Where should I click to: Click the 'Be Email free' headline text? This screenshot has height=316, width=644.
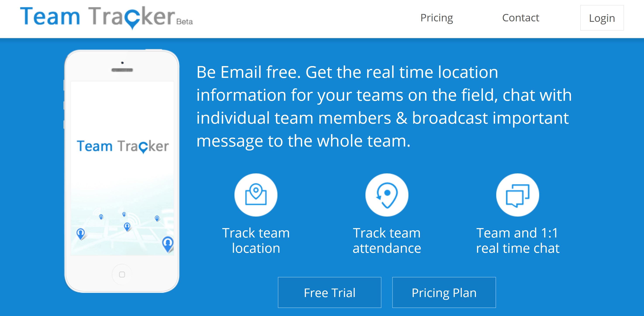384,106
